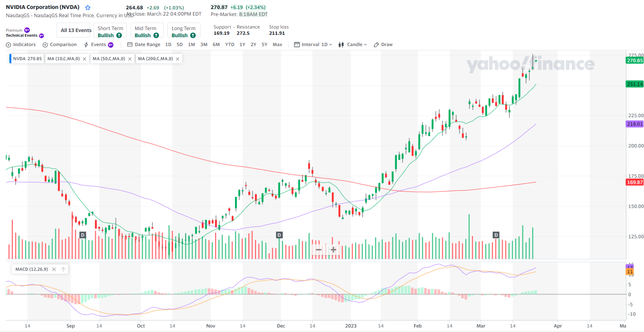Screen dimensions: 644x332
Task: Remove the MA (50,C,MA,0) indicator
Action: click(130, 59)
